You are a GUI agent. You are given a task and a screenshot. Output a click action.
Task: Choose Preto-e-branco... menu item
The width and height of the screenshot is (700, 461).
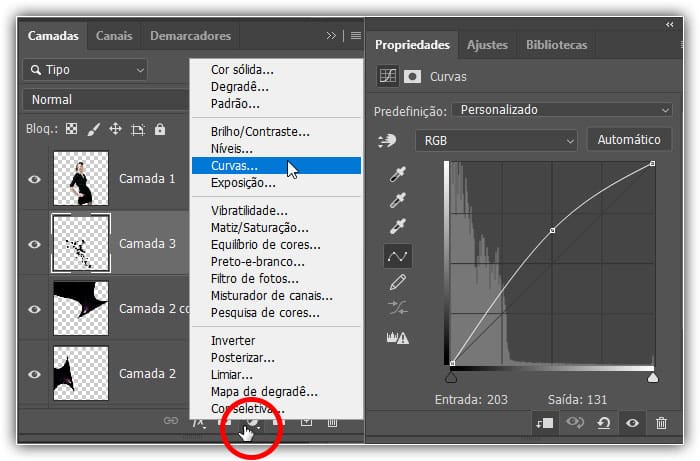[x=276, y=262]
